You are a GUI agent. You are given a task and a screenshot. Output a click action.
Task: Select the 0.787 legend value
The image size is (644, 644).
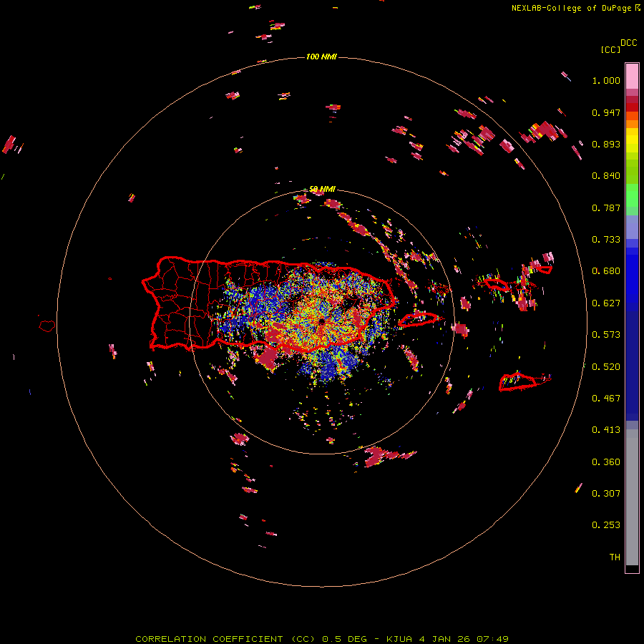pyautogui.click(x=606, y=208)
